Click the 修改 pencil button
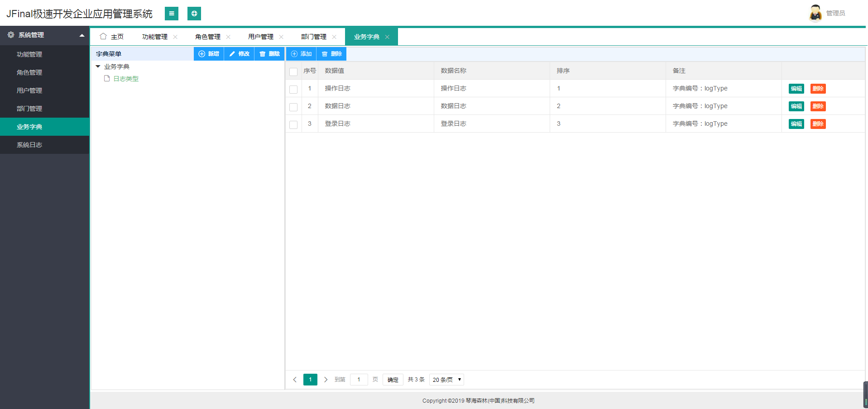 [239, 54]
